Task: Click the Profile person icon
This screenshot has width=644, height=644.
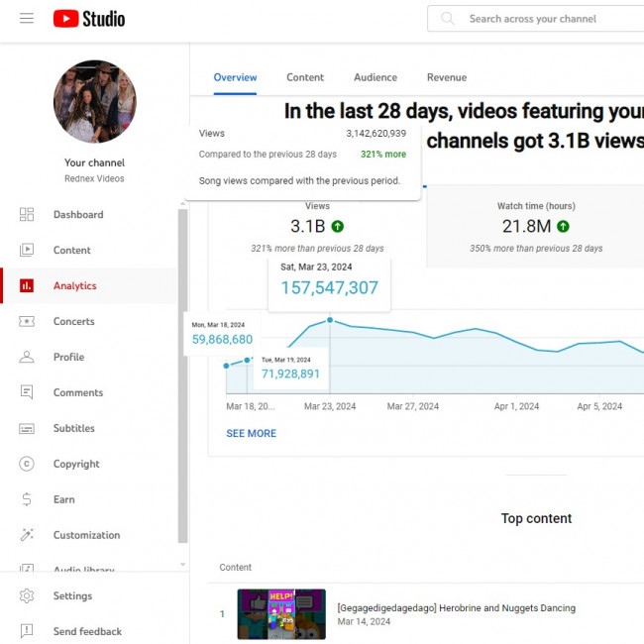Action: click(x=27, y=358)
